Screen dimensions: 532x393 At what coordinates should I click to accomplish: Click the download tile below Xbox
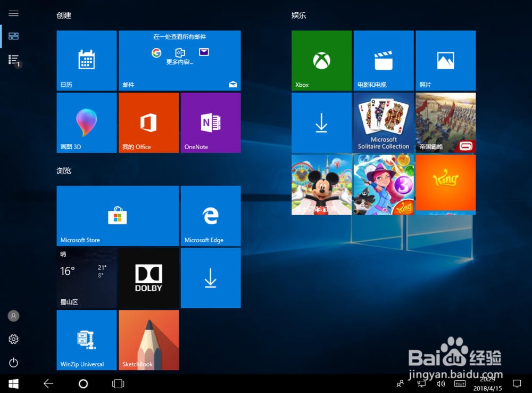(321, 122)
